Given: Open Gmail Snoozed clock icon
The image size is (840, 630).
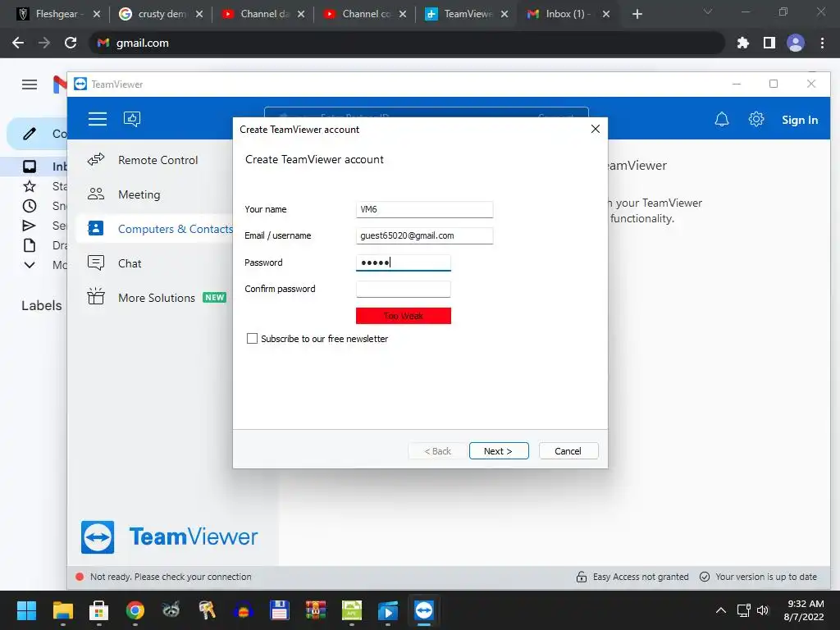Looking at the screenshot, I should click(x=30, y=206).
